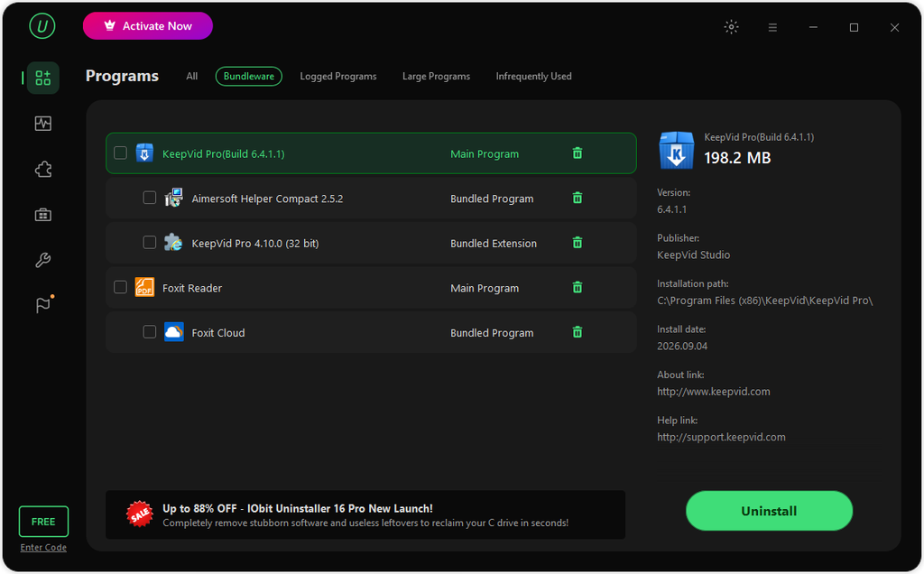Click the install date 2026.09.04

click(x=682, y=346)
